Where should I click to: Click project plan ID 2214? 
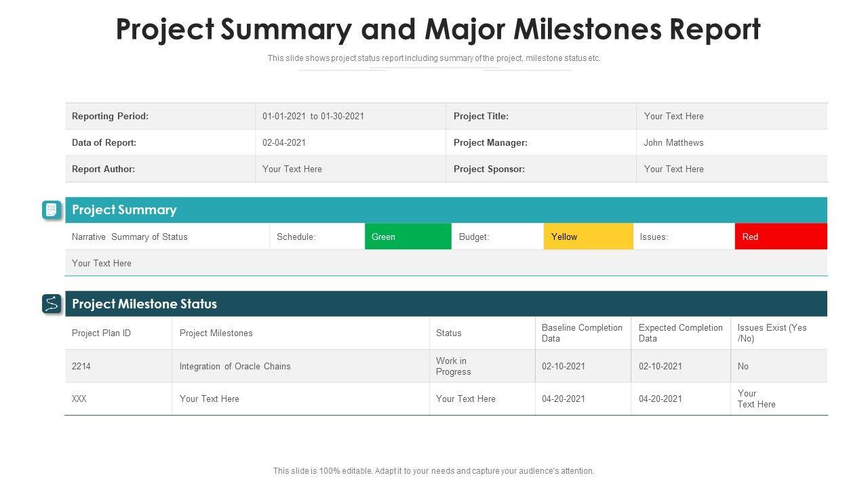81,366
